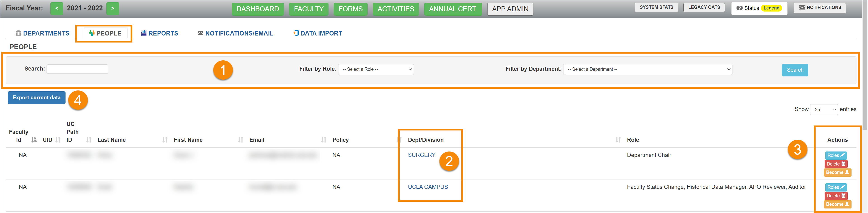The width and height of the screenshot is (868, 213).
Task: Click user icon in SURGERY row Become
Action: [x=847, y=172]
